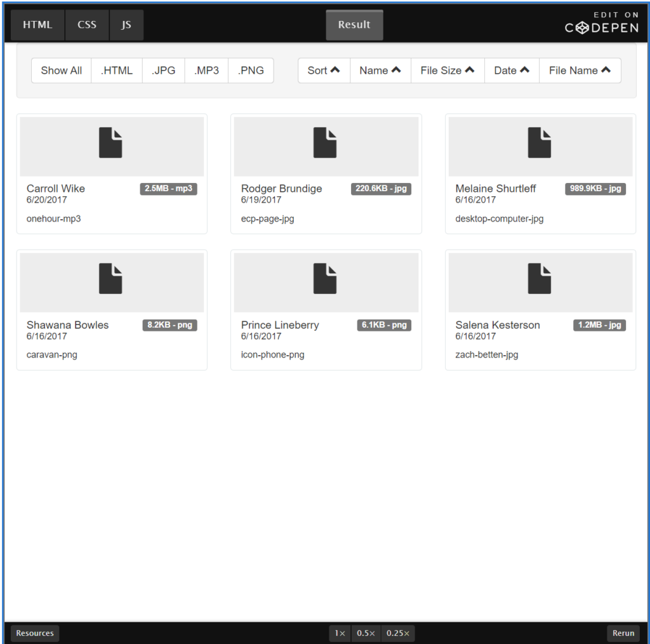Click the 2.5MB - mp3 badge
The image size is (650, 644).
168,189
